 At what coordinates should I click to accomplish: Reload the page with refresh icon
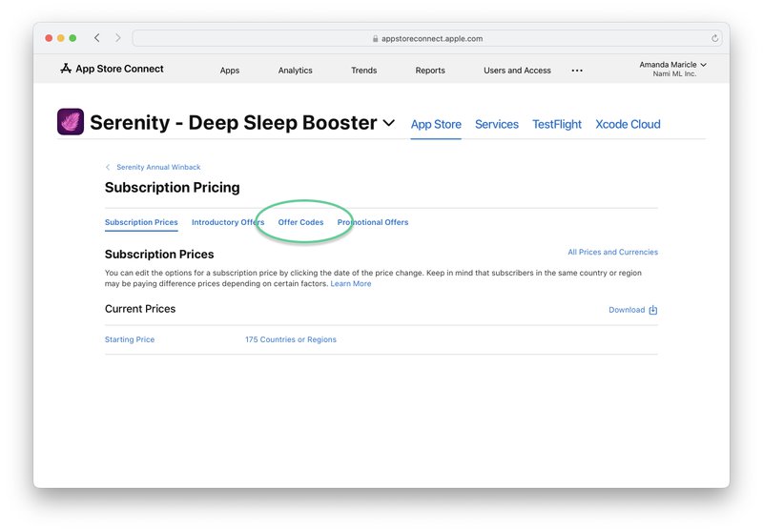click(714, 38)
